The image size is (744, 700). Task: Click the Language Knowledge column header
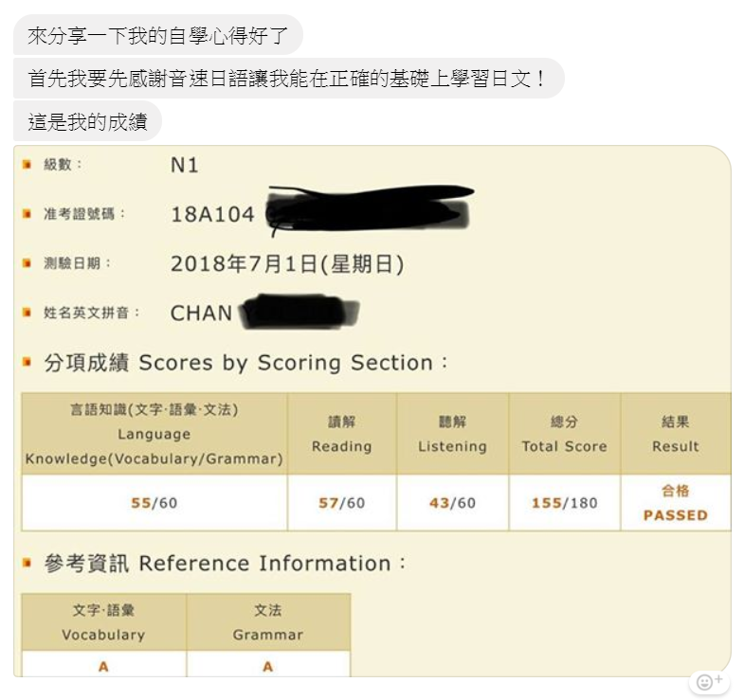tap(154, 434)
